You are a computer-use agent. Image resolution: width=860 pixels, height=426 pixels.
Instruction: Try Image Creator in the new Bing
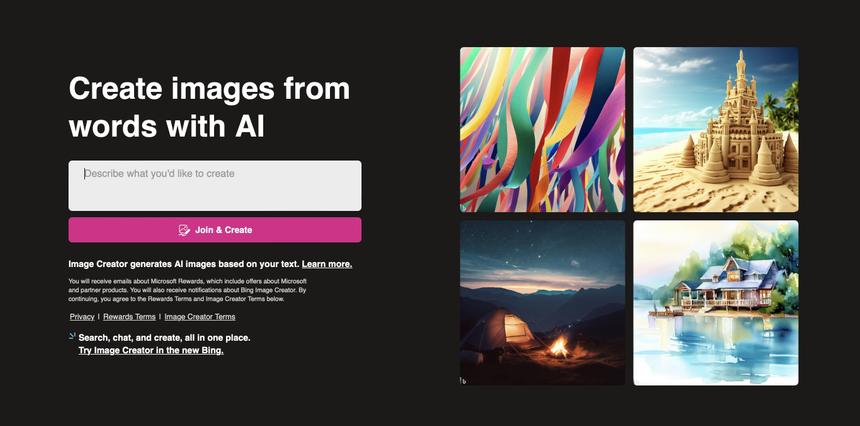click(151, 350)
